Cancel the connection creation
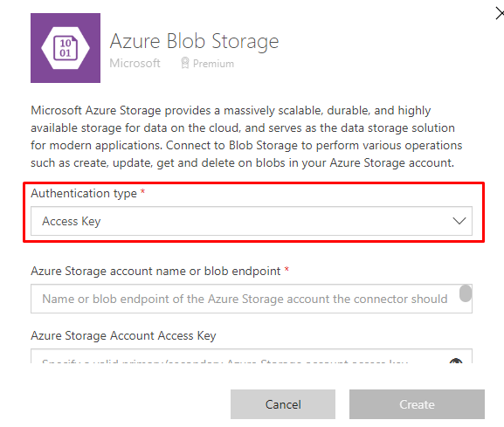This screenshot has width=504, height=427. pos(283,404)
